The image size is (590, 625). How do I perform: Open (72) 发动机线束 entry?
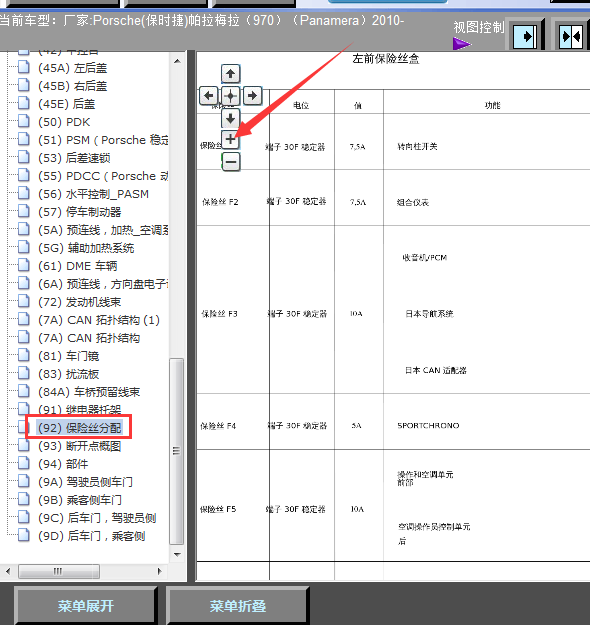pos(80,302)
